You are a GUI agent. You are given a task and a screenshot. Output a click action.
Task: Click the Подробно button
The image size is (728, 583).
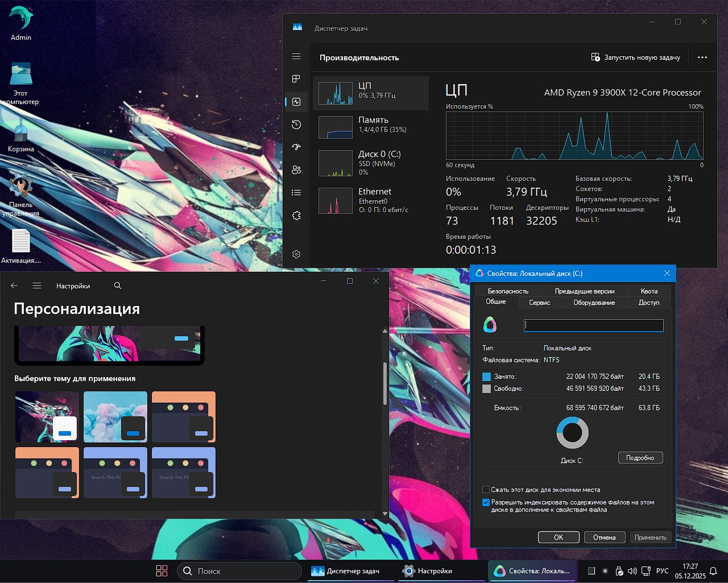(640, 457)
